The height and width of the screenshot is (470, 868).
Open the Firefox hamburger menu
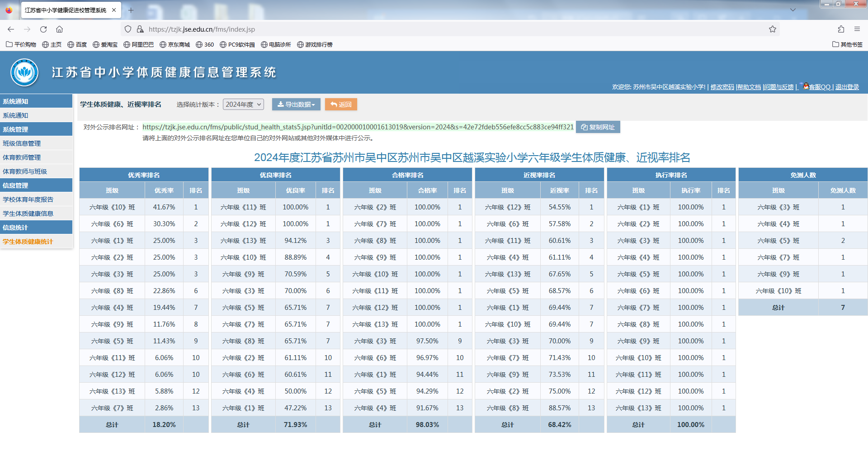857,29
